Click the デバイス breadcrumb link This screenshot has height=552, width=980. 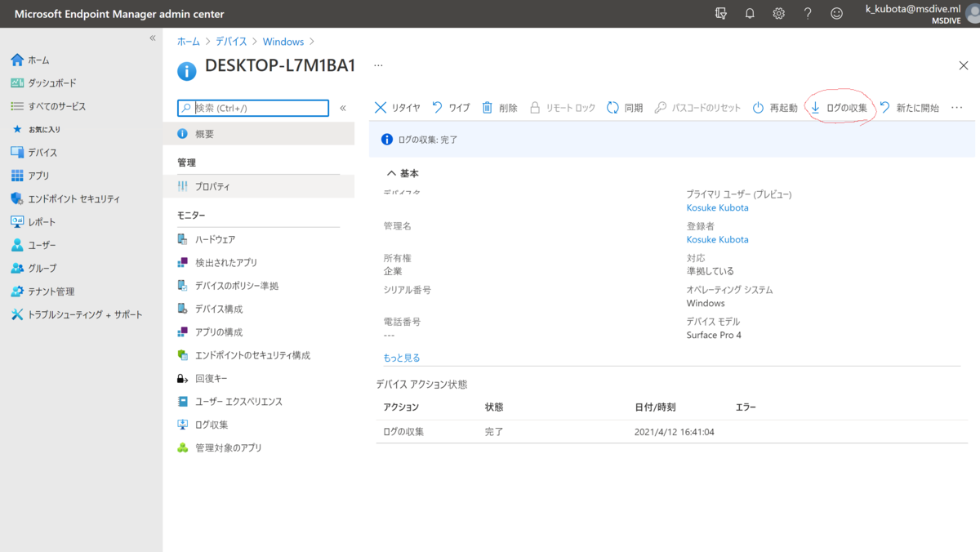[231, 42]
